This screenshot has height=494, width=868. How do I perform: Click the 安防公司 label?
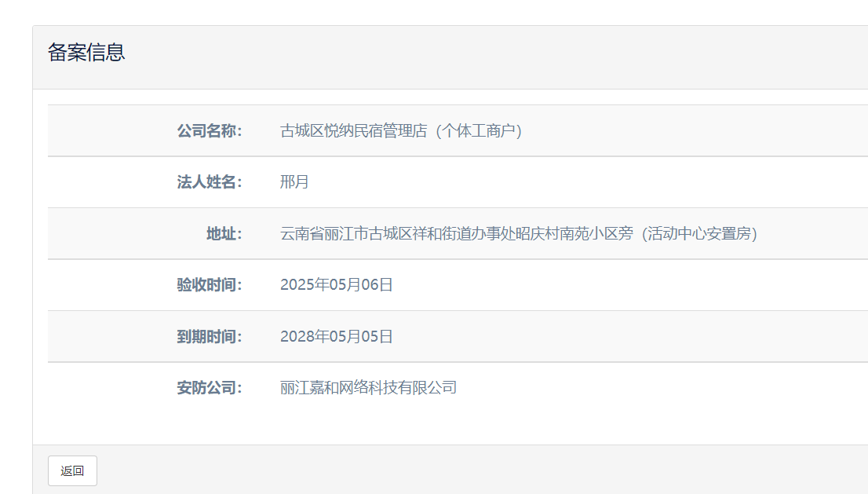pos(209,388)
